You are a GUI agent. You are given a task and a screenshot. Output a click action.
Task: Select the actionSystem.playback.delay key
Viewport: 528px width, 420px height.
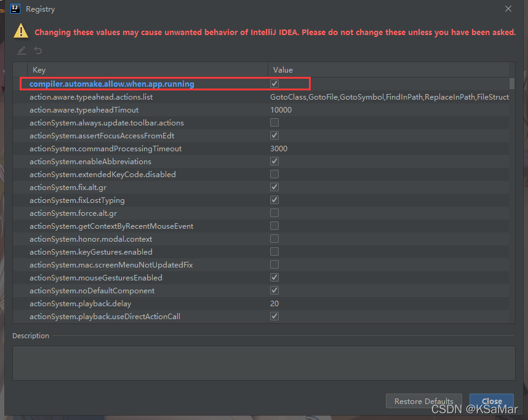[80, 303]
